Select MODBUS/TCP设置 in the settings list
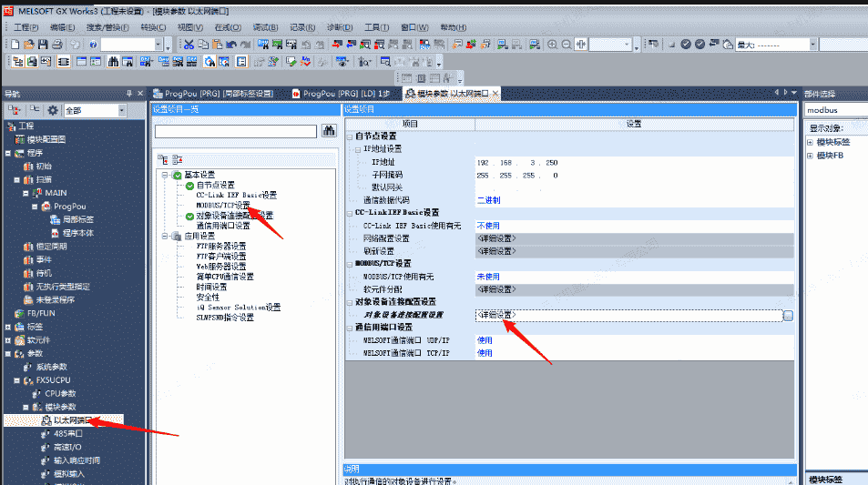Screen dimensions: 868x485 tap(222, 206)
